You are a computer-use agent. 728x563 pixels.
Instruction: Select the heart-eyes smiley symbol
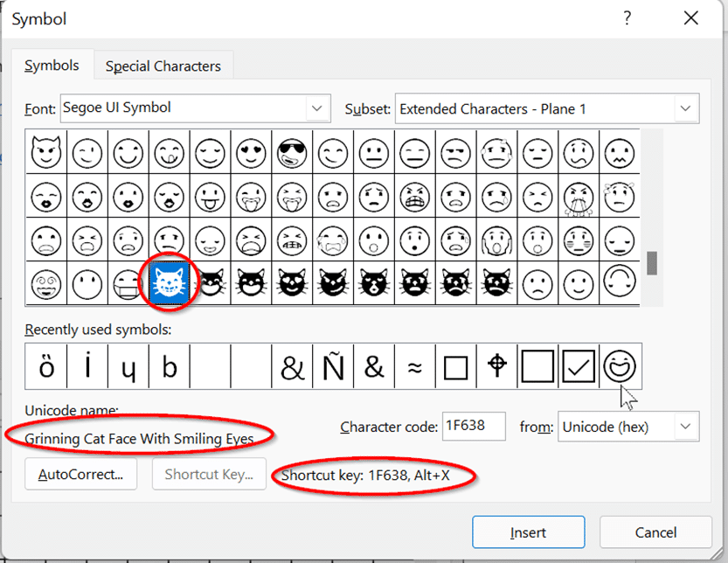click(252, 154)
